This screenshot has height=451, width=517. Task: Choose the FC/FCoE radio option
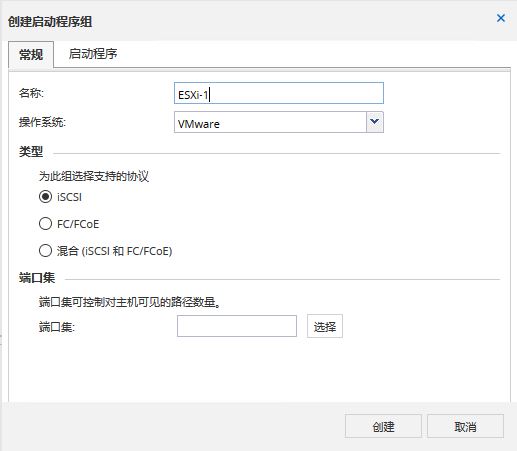(45, 224)
